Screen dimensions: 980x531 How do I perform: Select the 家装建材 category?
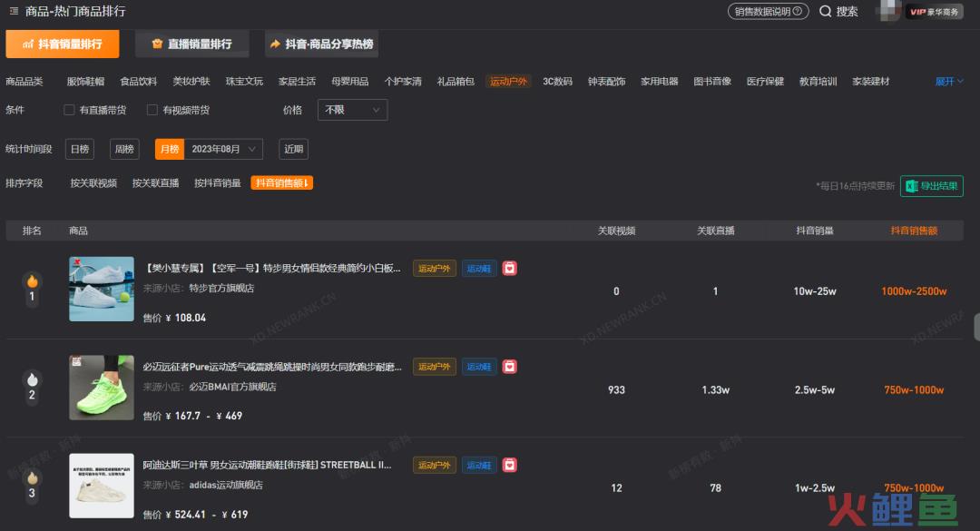(x=870, y=82)
